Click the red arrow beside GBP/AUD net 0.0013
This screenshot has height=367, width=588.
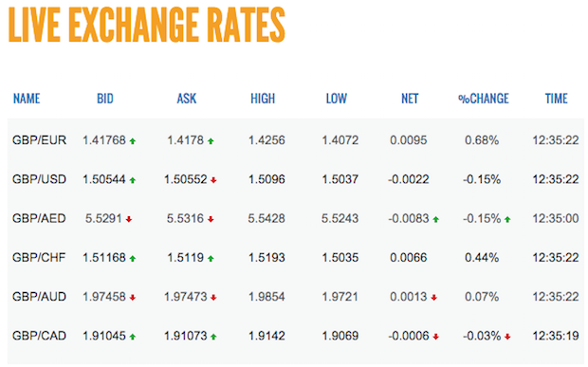tap(433, 298)
